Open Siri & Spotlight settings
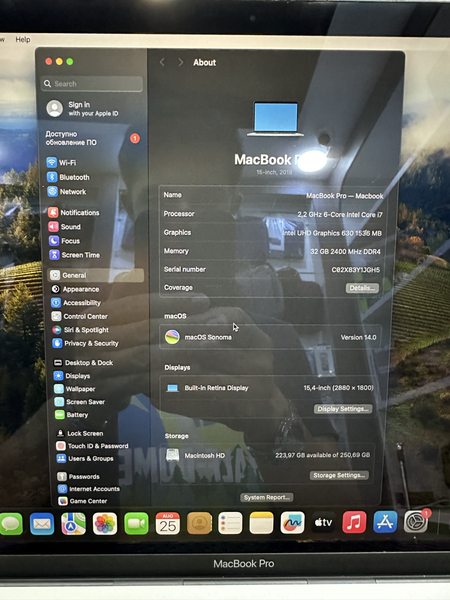The width and height of the screenshot is (450, 600). (81, 330)
